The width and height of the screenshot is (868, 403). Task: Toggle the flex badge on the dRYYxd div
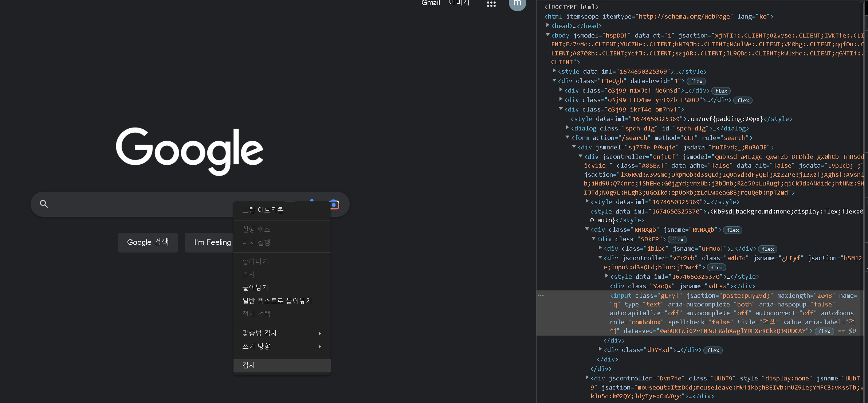point(713,350)
